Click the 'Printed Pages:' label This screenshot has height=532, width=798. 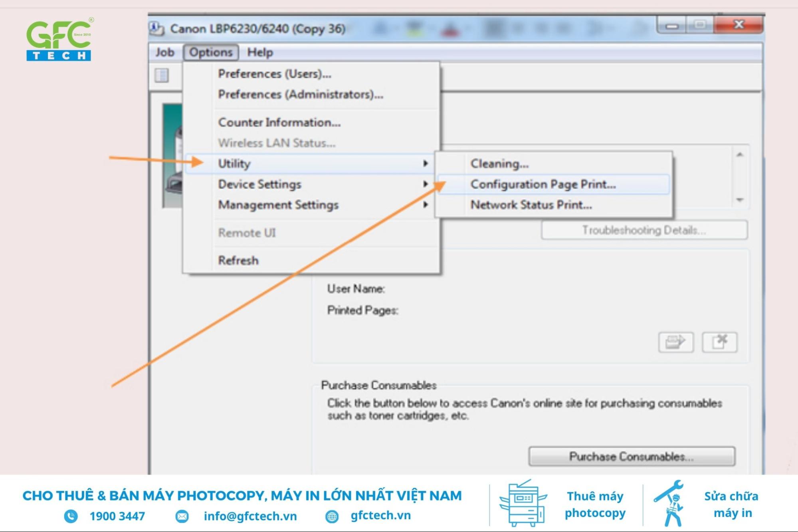click(x=362, y=310)
